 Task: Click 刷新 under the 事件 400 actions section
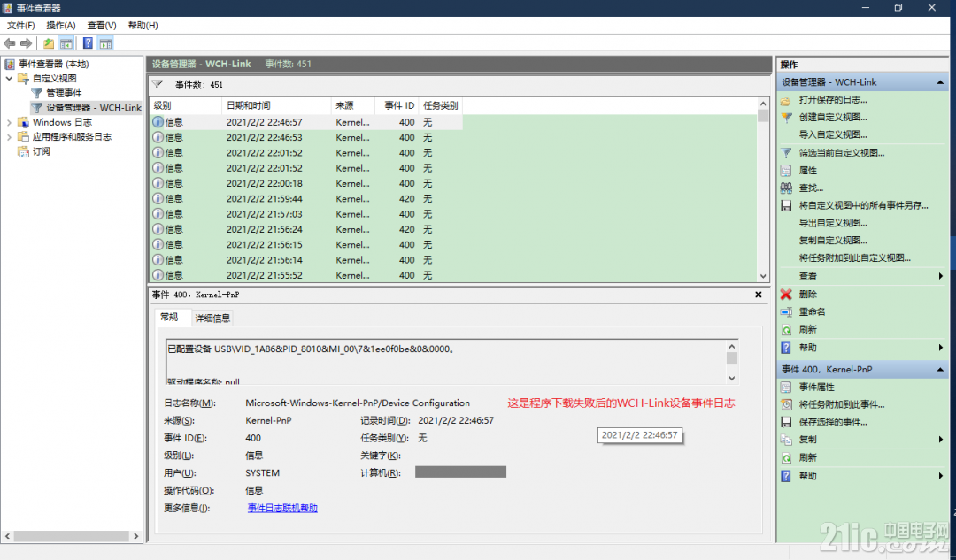pyautogui.click(x=808, y=458)
